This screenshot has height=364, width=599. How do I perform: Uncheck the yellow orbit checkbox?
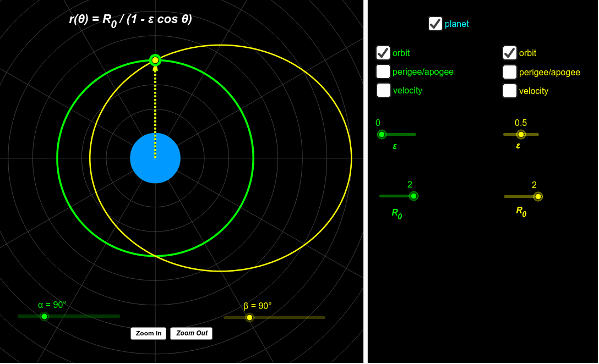click(510, 53)
